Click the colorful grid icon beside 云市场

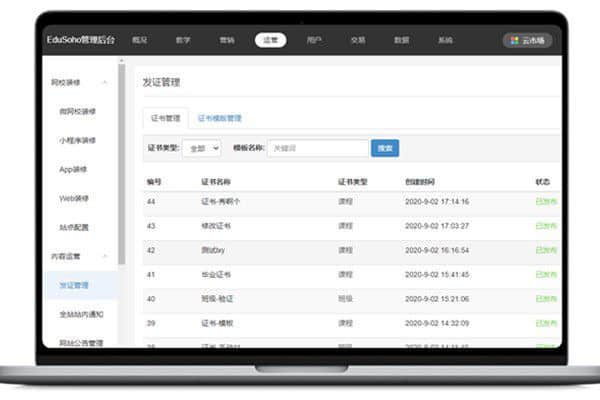pyautogui.click(x=515, y=40)
